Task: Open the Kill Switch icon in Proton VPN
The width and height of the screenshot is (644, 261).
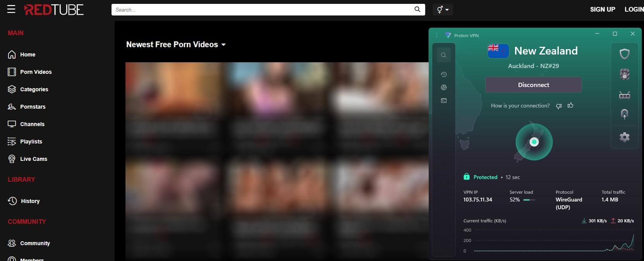Action: pyautogui.click(x=624, y=74)
